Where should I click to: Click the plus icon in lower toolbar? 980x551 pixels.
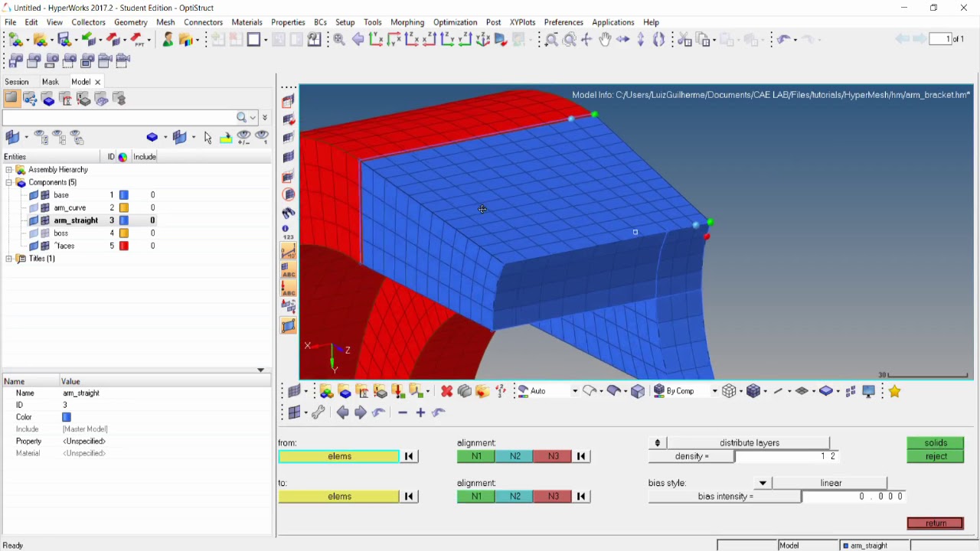pyautogui.click(x=420, y=412)
